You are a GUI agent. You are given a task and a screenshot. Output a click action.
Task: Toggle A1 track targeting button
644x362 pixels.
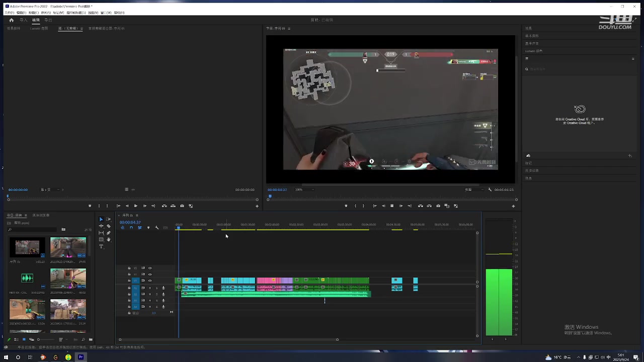(x=135, y=288)
